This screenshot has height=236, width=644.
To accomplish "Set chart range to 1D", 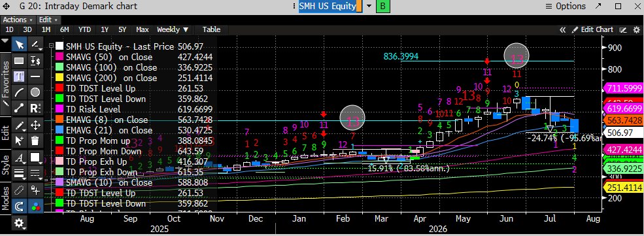I will (9, 29).
